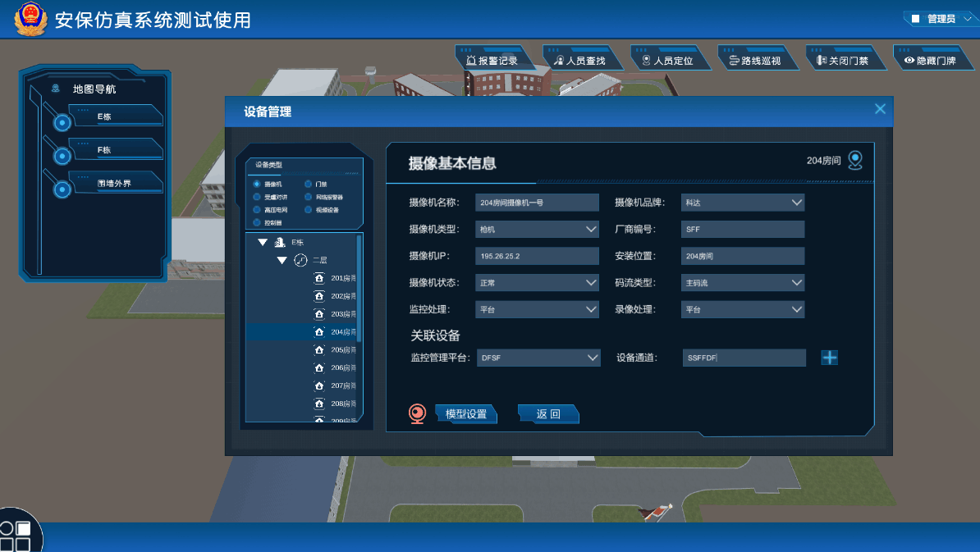Click the circular node beside E栋
980x552 pixels.
coord(62,122)
